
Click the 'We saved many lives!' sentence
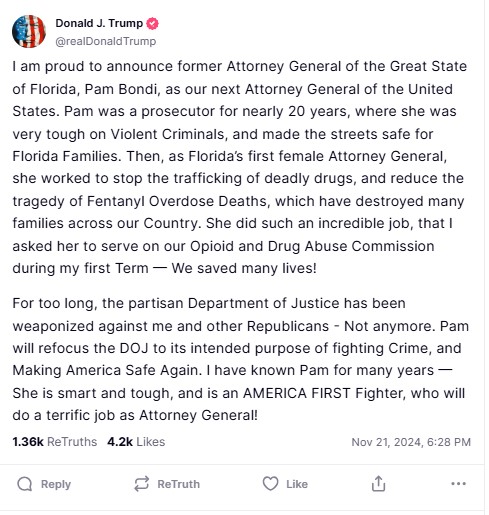[x=244, y=268]
